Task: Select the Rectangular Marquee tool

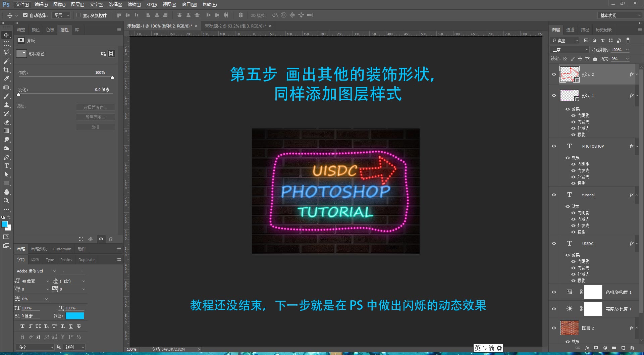Action: coord(6,44)
